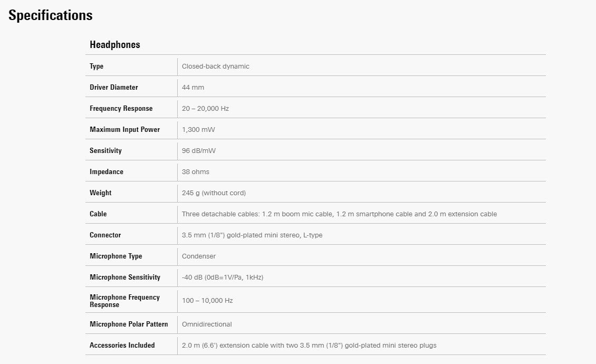Click the Specifications page heading
596x364 pixels.
tap(51, 16)
